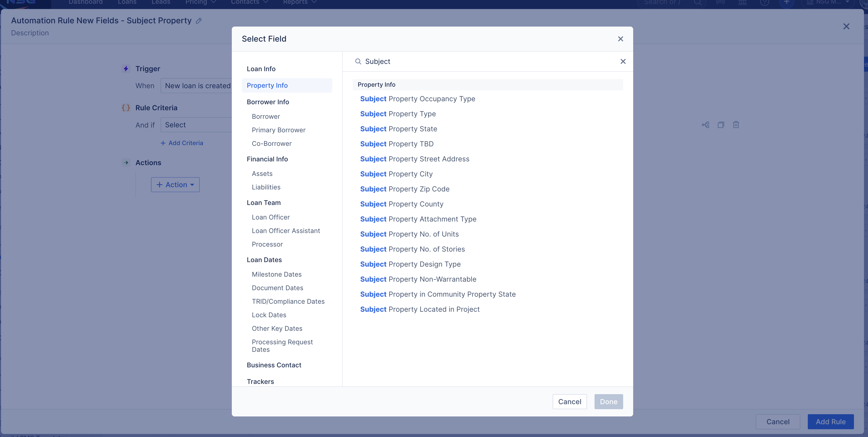Open the Action dropdown button

175,185
